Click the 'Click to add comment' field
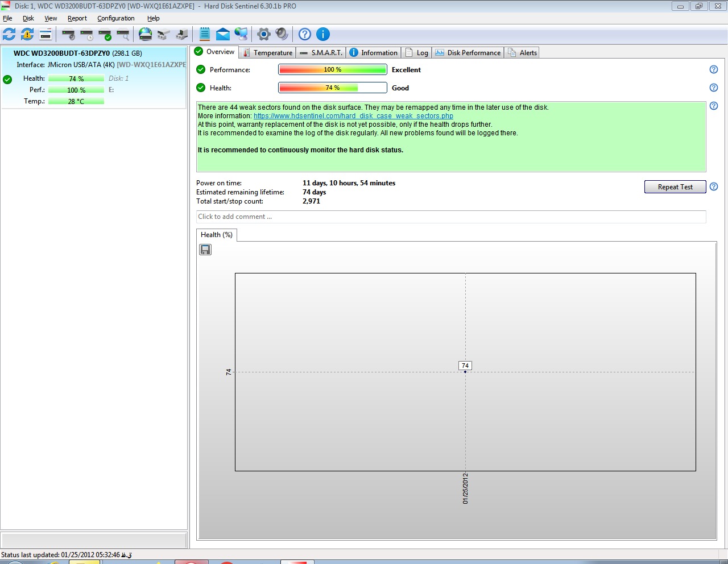This screenshot has height=564, width=728. tap(450, 217)
